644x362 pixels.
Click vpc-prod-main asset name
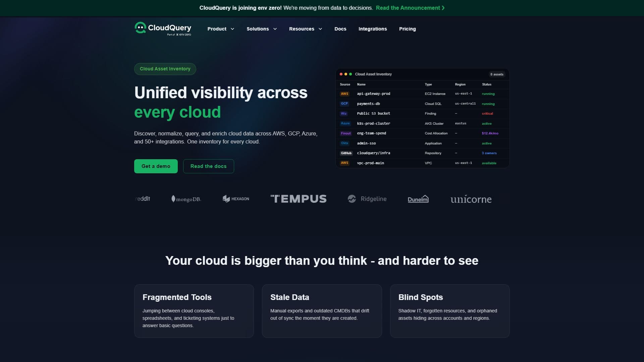click(371, 163)
